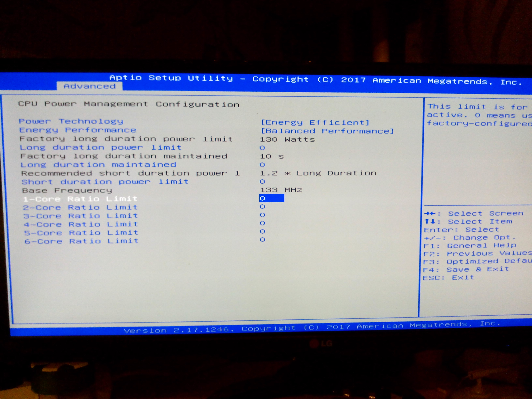Click the highlighted 1-Core Ratio value
Viewport: 532px width, 399px height.
[x=271, y=198]
